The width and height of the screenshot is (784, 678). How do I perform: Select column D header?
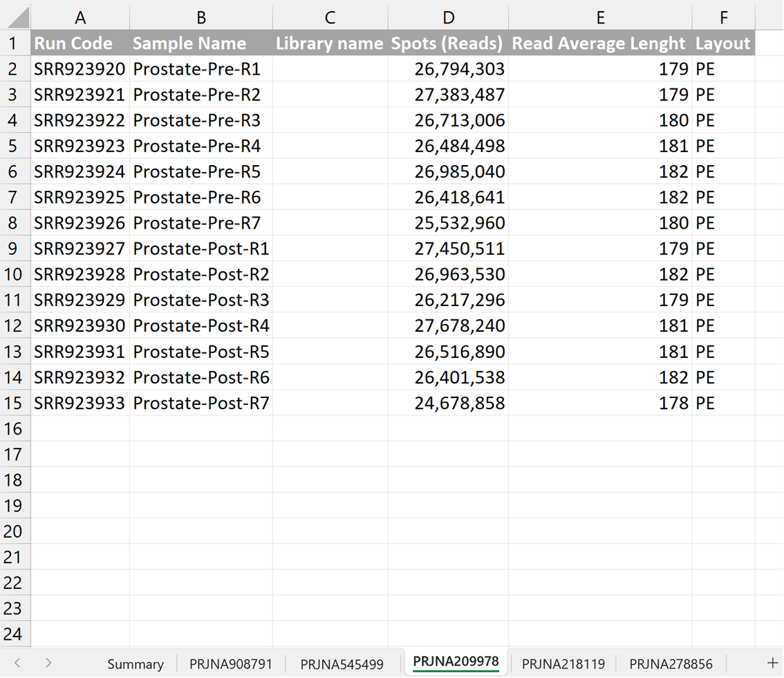(x=448, y=17)
